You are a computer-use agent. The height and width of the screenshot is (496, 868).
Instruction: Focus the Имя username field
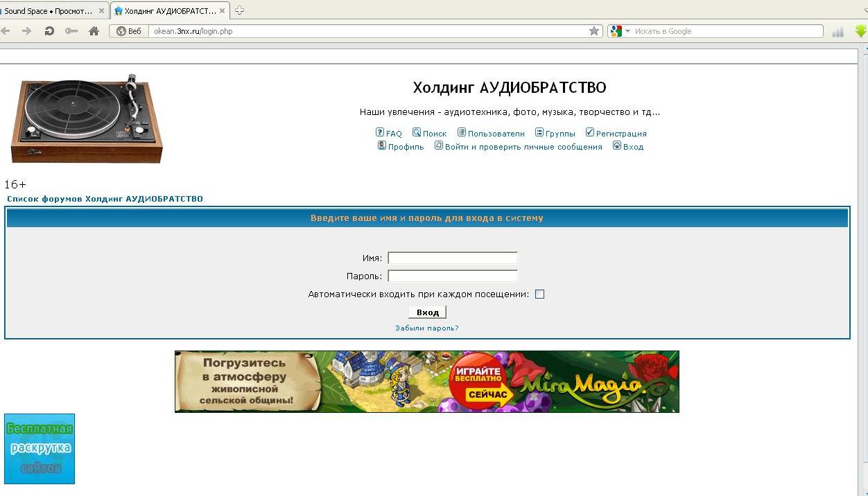[453, 258]
